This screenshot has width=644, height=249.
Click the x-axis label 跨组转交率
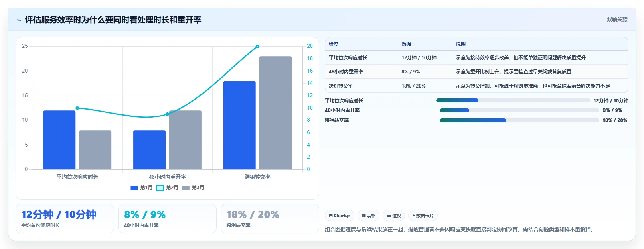(257, 177)
